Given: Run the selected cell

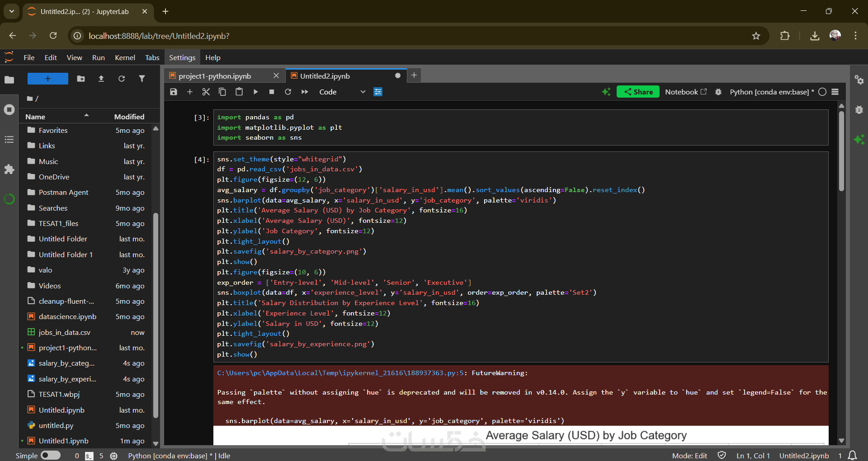Looking at the screenshot, I should click(x=255, y=92).
